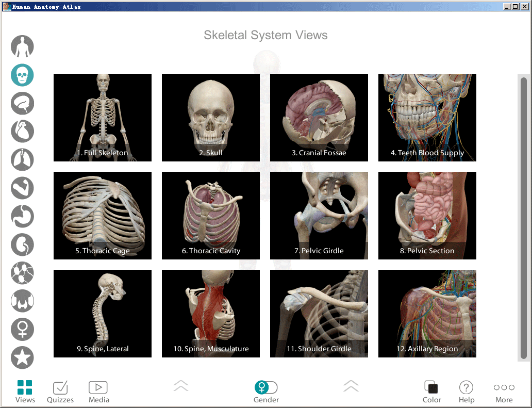Select the respiratory system lungs icon
Image resolution: width=532 pixels, height=408 pixels.
click(22, 159)
